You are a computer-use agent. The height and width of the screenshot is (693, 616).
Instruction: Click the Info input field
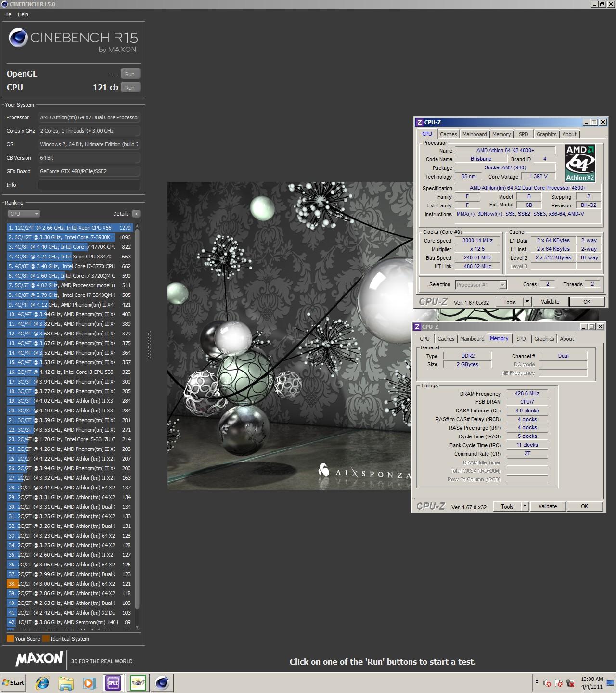pos(89,185)
